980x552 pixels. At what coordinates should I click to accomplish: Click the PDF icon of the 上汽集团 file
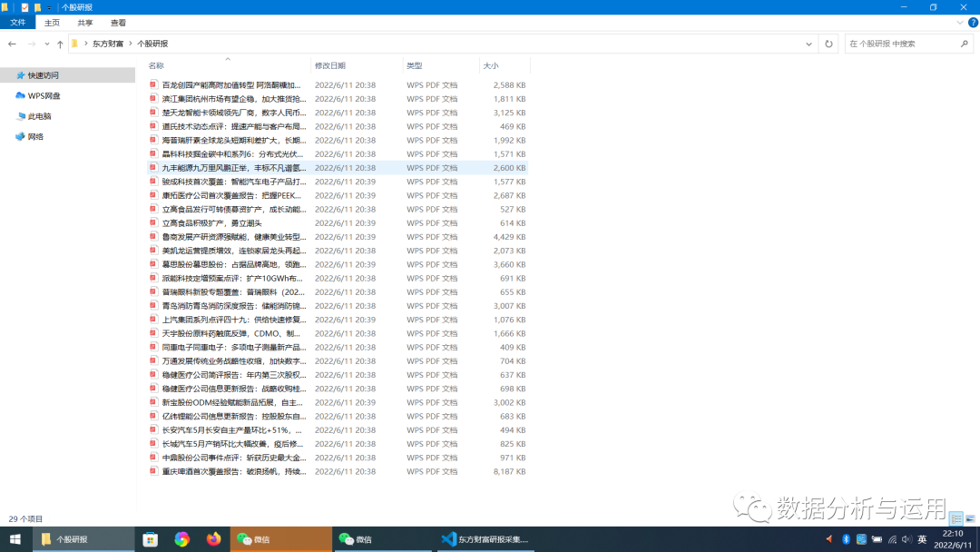coord(153,319)
